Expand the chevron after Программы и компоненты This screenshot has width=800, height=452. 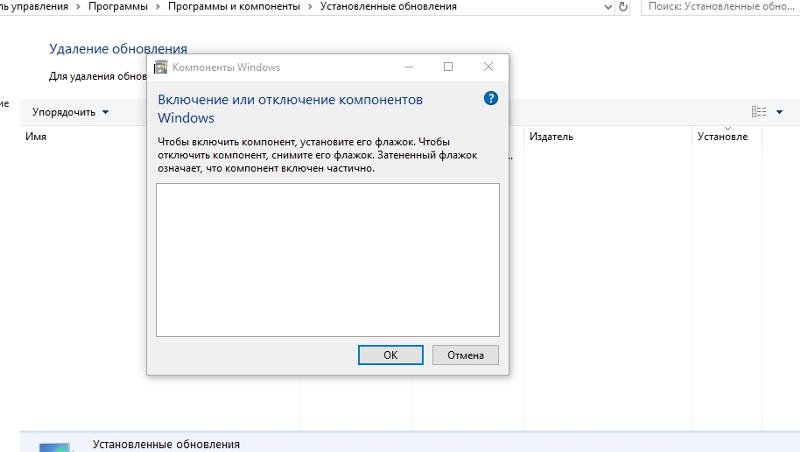[x=310, y=7]
